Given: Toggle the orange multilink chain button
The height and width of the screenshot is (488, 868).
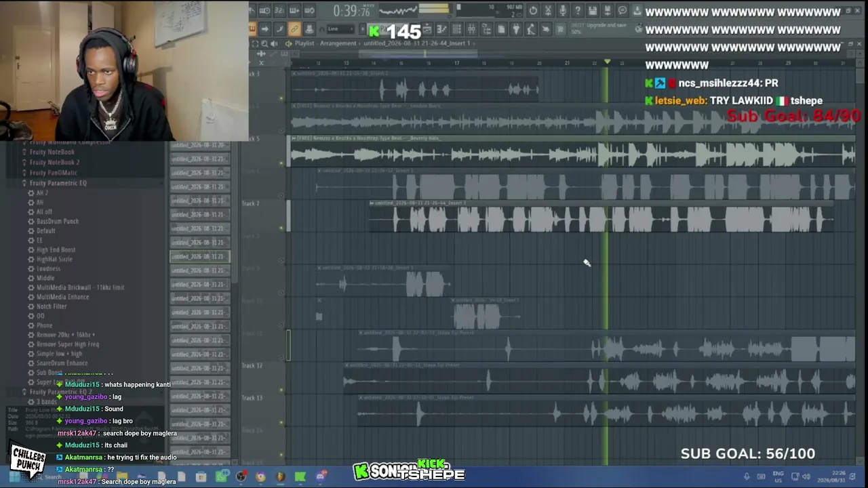Looking at the screenshot, I should click(294, 29).
